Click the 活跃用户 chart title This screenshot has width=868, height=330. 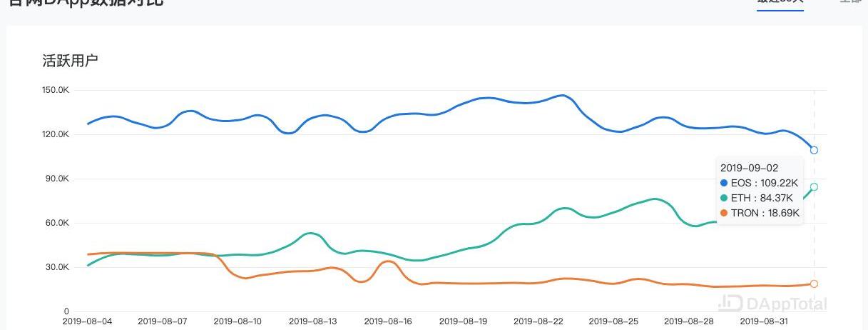(x=70, y=61)
